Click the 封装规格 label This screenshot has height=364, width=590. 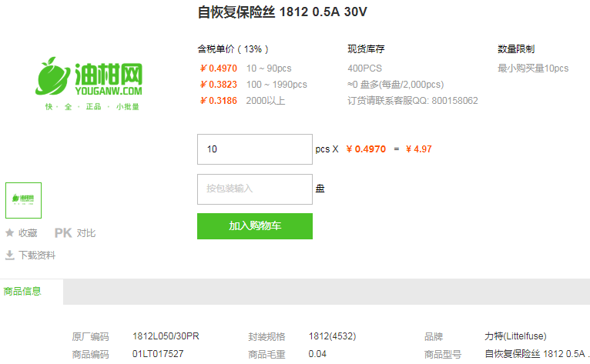tap(267, 336)
